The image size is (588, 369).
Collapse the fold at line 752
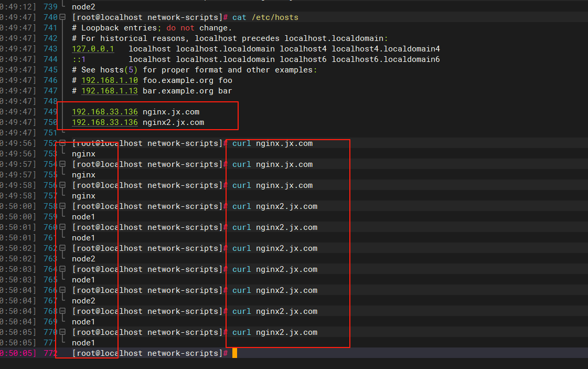click(x=62, y=143)
